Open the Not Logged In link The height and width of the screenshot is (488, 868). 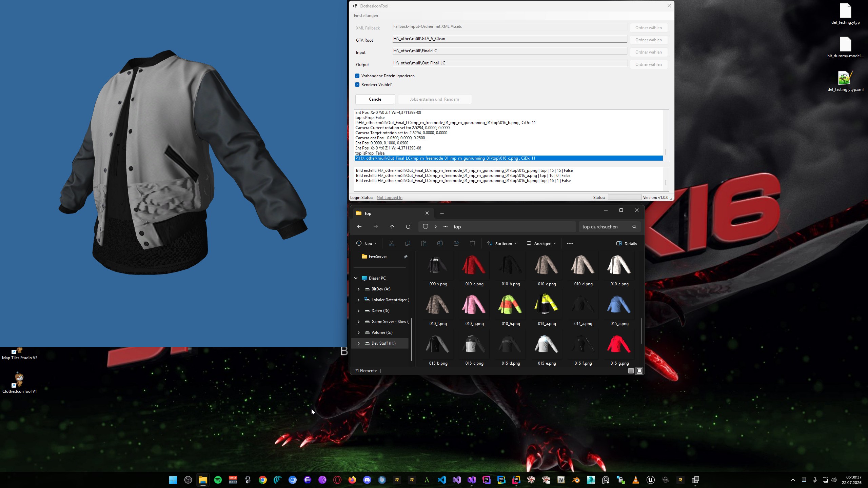click(389, 198)
